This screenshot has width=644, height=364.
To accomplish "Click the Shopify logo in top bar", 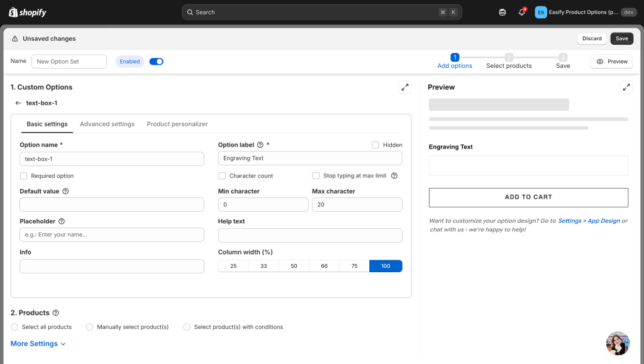I will 28,13.
